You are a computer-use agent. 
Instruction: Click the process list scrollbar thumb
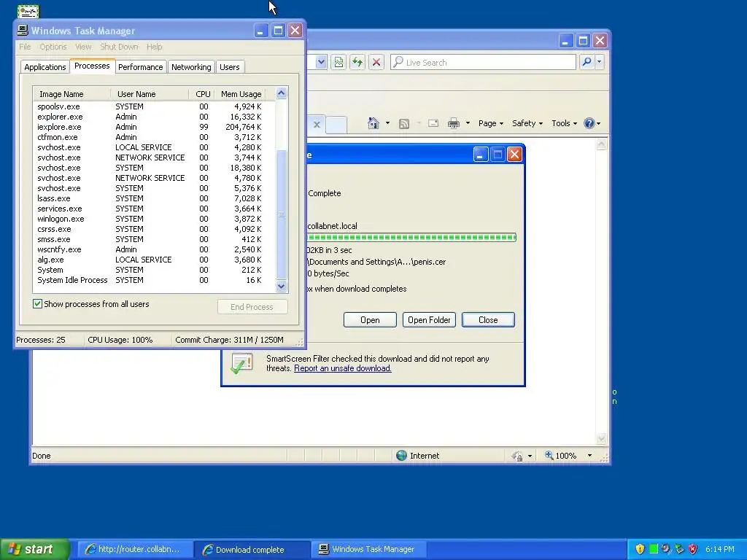click(282, 214)
